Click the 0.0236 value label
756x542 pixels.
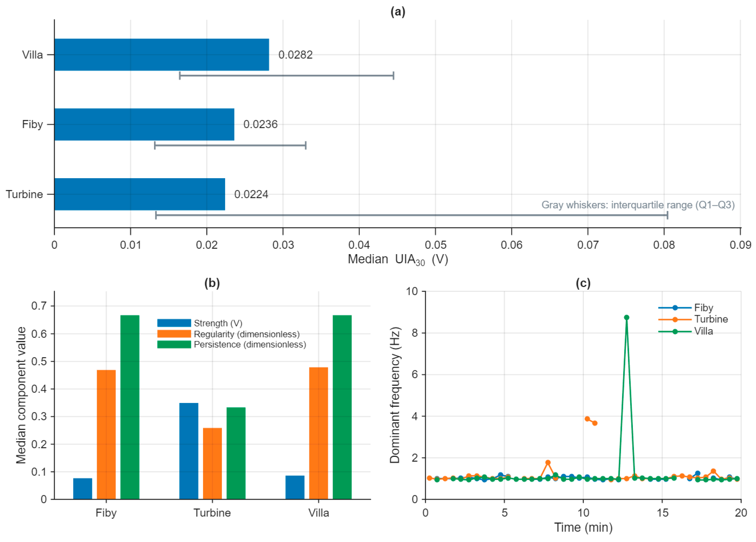point(260,124)
